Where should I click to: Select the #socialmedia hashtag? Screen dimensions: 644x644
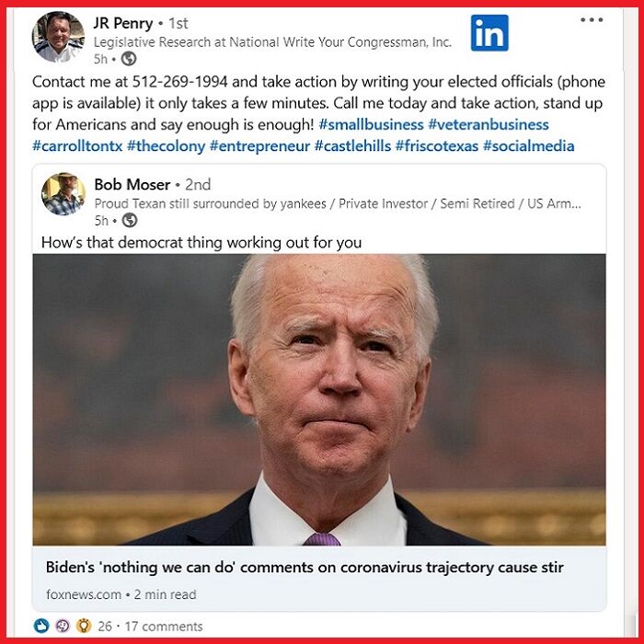[x=529, y=146]
